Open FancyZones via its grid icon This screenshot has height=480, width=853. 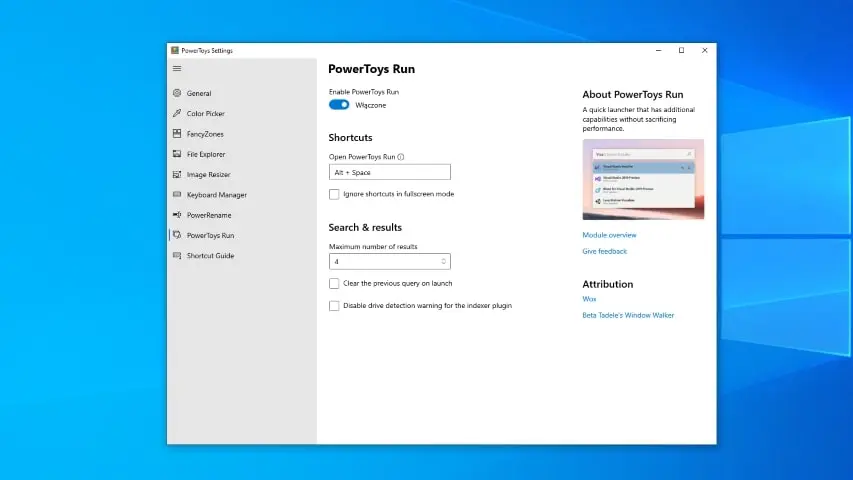click(x=177, y=134)
